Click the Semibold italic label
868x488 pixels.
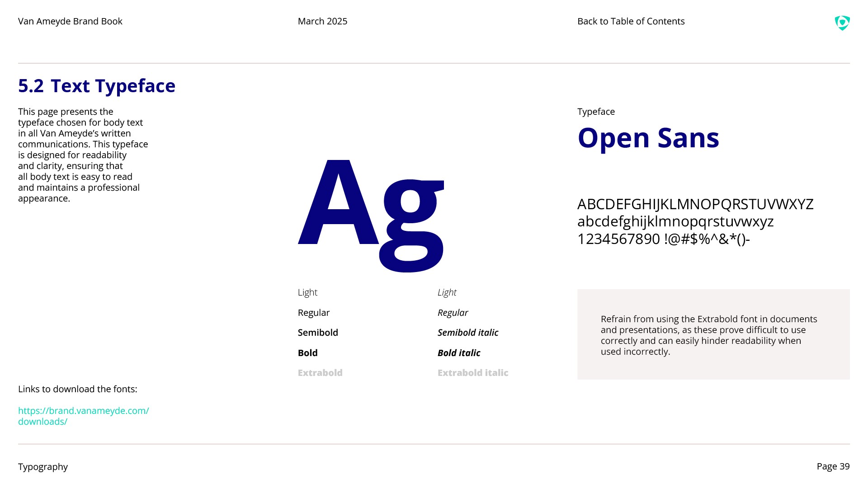click(x=468, y=333)
